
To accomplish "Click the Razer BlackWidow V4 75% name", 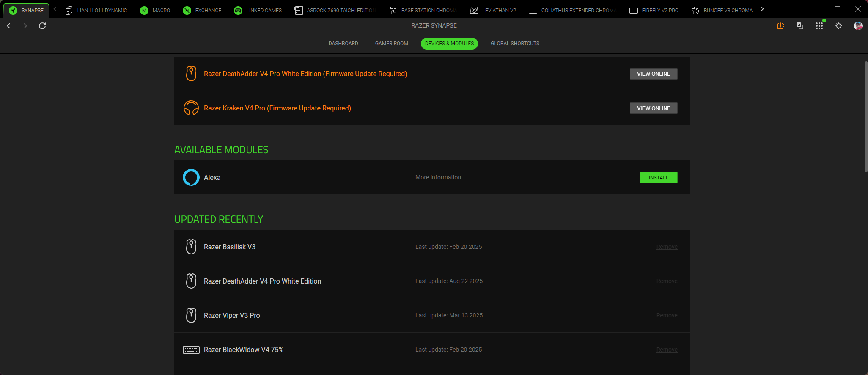I will [x=244, y=350].
